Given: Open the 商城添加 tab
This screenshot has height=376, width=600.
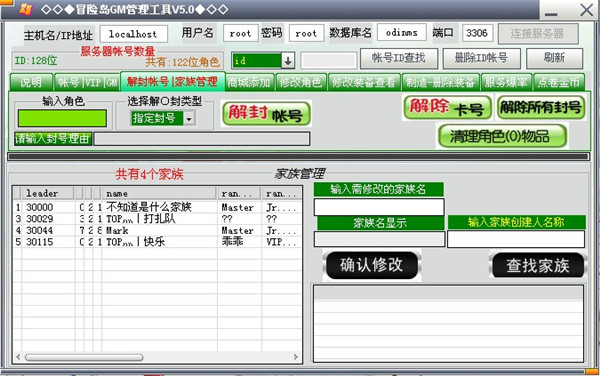Looking at the screenshot, I should tap(250, 82).
